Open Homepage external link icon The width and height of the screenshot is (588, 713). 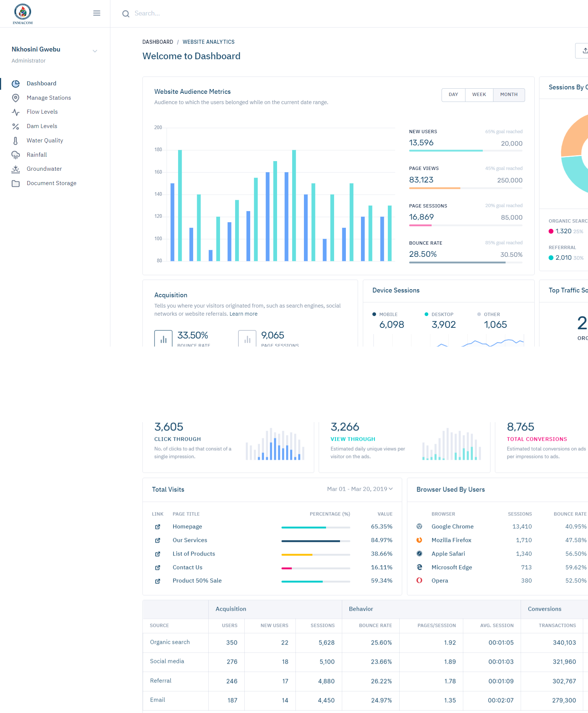[x=157, y=527]
